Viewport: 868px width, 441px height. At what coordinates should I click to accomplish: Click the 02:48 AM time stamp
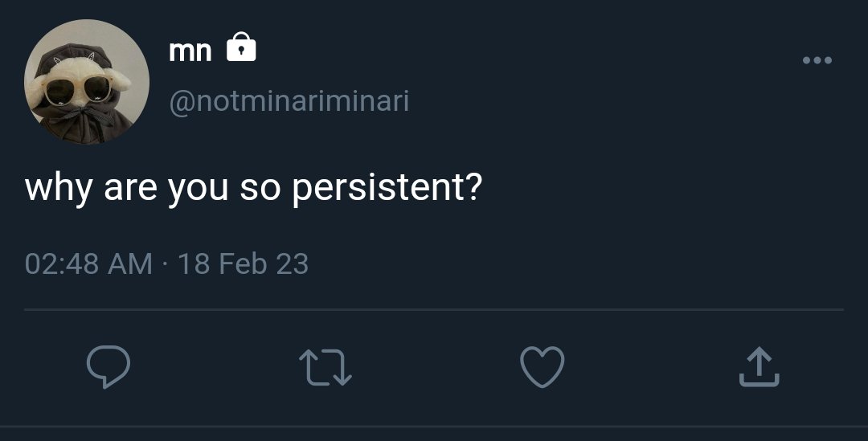(x=88, y=263)
